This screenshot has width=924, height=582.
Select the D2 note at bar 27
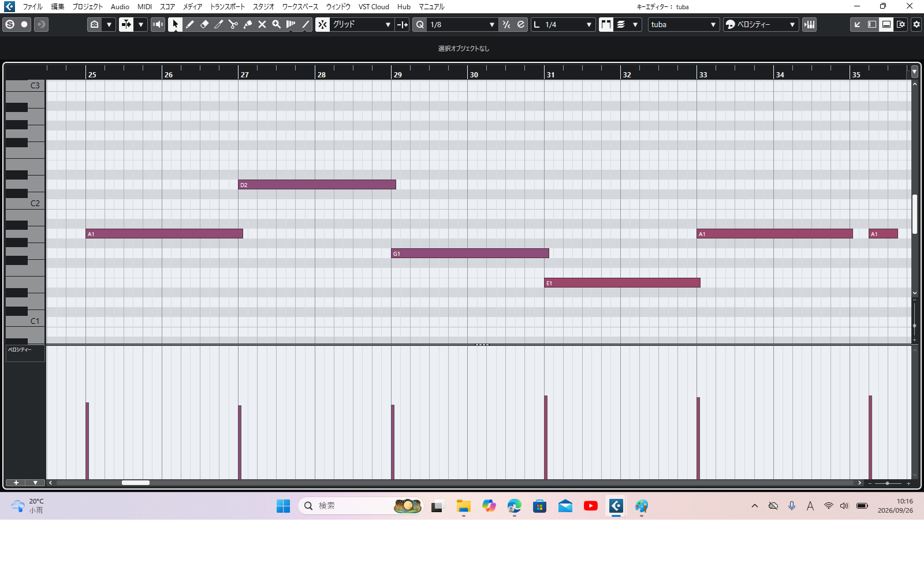pyautogui.click(x=317, y=185)
